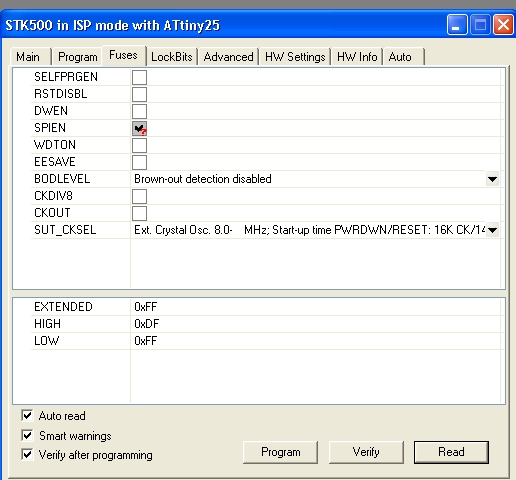Select the WDTON fuse label
The width and height of the screenshot is (516, 480).
tap(55, 145)
